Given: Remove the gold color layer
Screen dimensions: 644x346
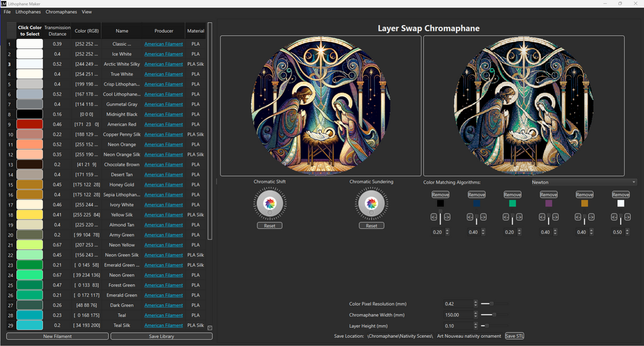Looking at the screenshot, I should click(x=584, y=194).
